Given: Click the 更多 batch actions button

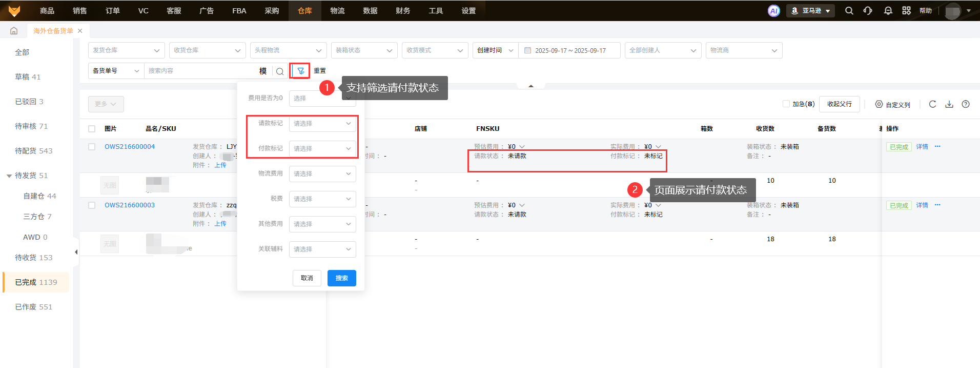Looking at the screenshot, I should pos(106,104).
